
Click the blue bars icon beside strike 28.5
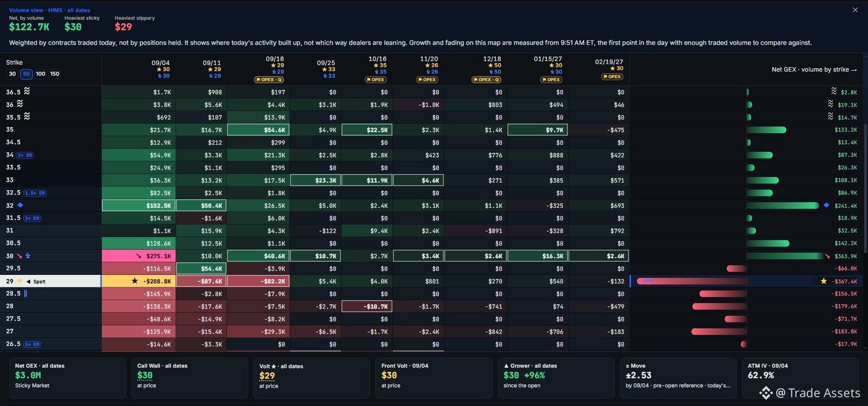26,294
